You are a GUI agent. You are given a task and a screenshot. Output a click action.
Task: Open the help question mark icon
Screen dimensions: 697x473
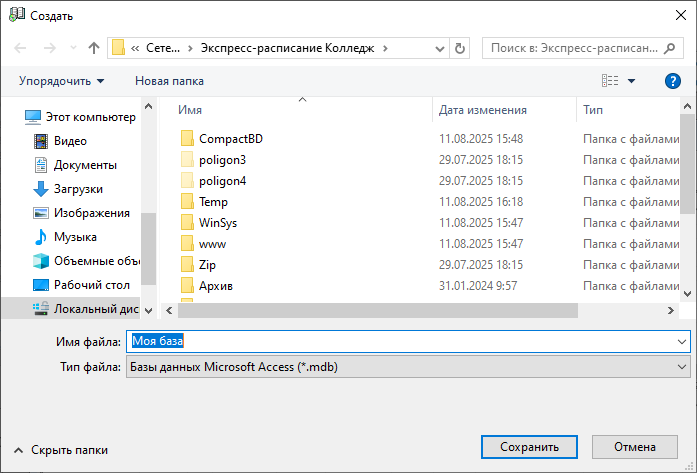pos(672,80)
